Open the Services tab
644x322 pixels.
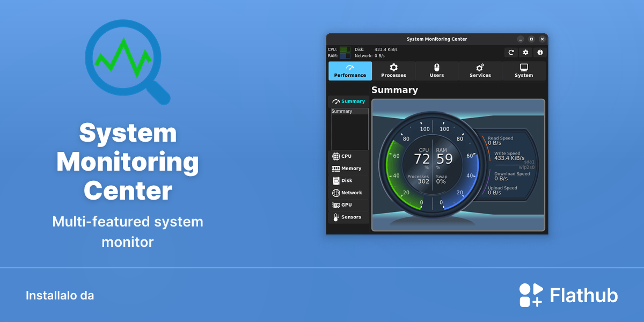click(480, 71)
